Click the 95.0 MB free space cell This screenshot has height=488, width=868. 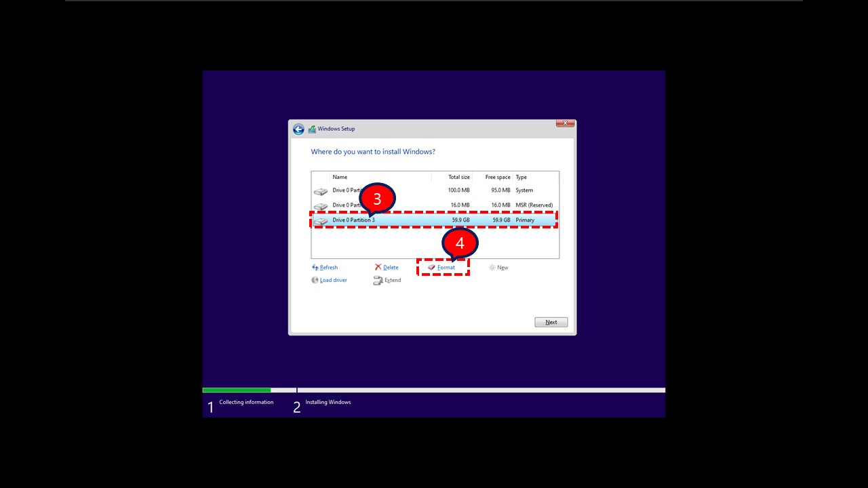coord(500,190)
